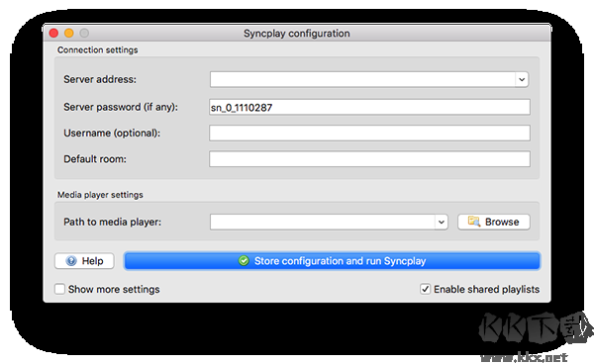
Task: Click the Enable shared playlists label text
Action: coord(486,289)
